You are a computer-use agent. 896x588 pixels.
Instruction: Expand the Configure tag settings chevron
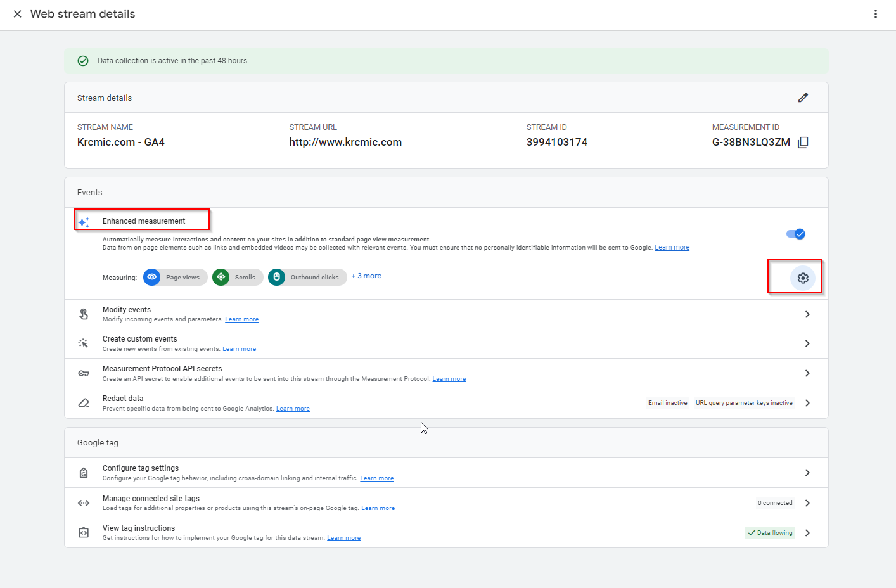pos(807,473)
